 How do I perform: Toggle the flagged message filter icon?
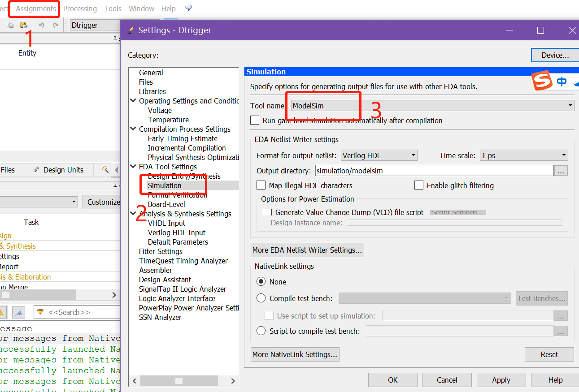click(x=18, y=312)
